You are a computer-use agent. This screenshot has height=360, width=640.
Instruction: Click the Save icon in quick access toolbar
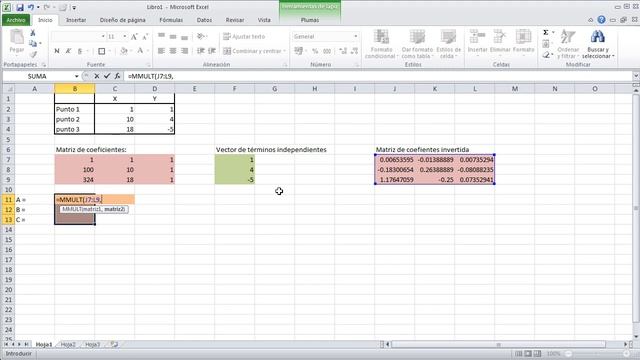coord(20,7)
